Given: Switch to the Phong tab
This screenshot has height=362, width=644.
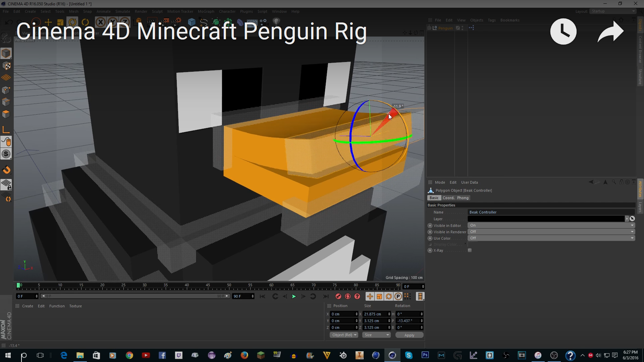Looking at the screenshot, I should coord(463,198).
